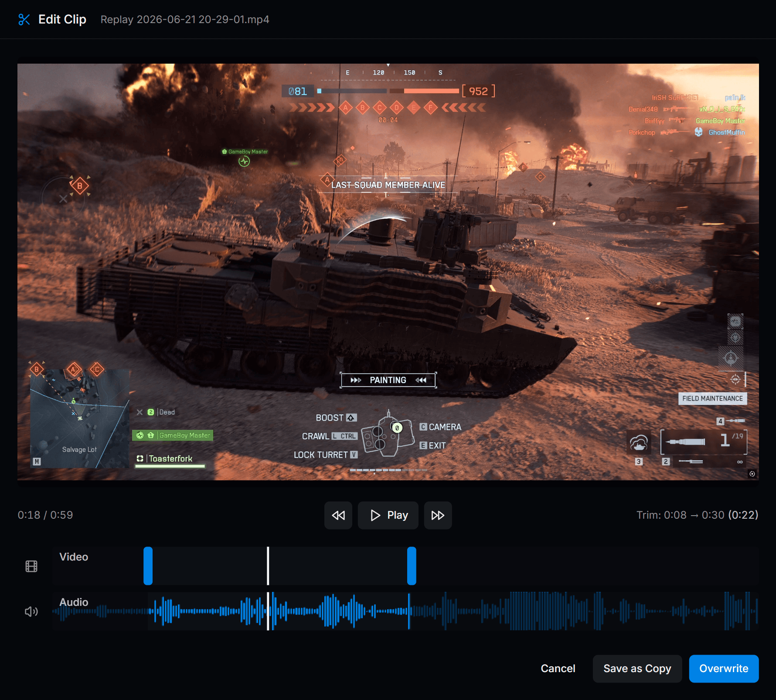Click the current time 0:18 / 0:59
This screenshot has height=700, width=776.
45,515
